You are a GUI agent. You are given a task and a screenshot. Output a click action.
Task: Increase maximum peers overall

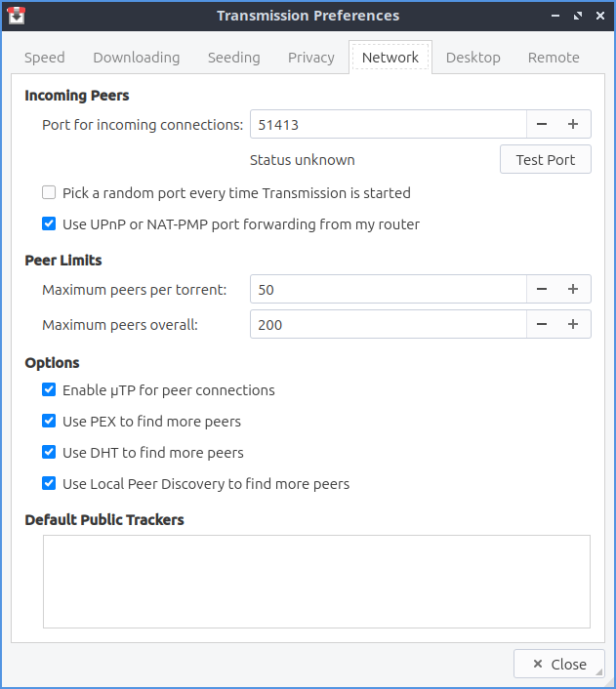coord(573,324)
